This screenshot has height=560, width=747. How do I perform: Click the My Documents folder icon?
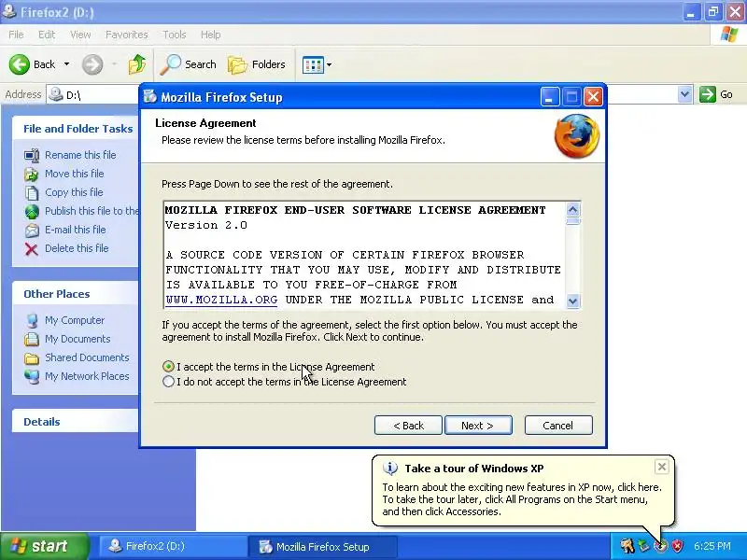point(32,339)
